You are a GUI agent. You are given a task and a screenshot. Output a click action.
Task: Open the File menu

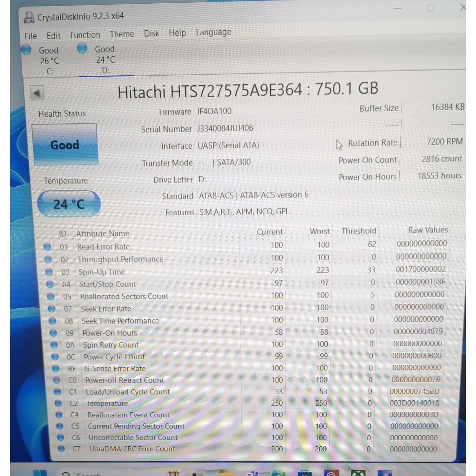click(31, 36)
